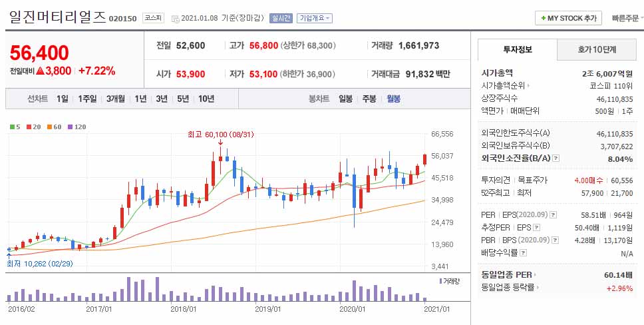Click the 2018/01 x-axis label
Image resolution: width=644 pixels, height=325 pixels.
click(x=183, y=309)
